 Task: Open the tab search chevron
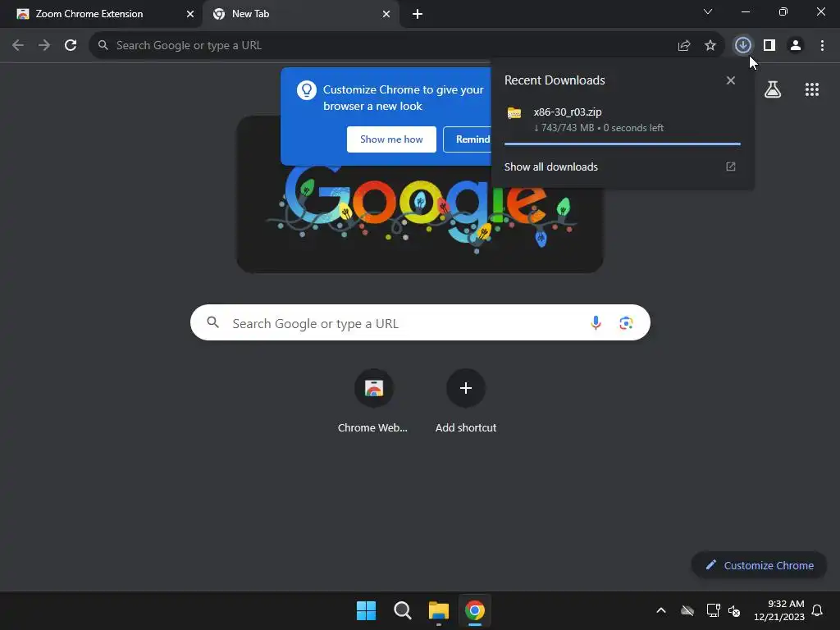tap(708, 11)
